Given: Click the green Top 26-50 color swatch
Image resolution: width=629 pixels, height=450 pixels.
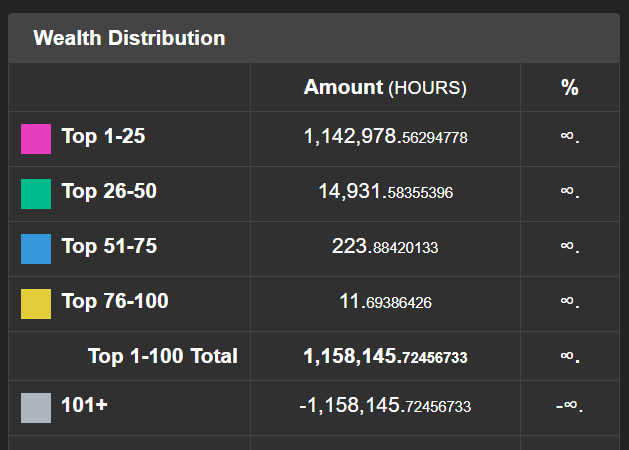Looking at the screenshot, I should pos(36,194).
